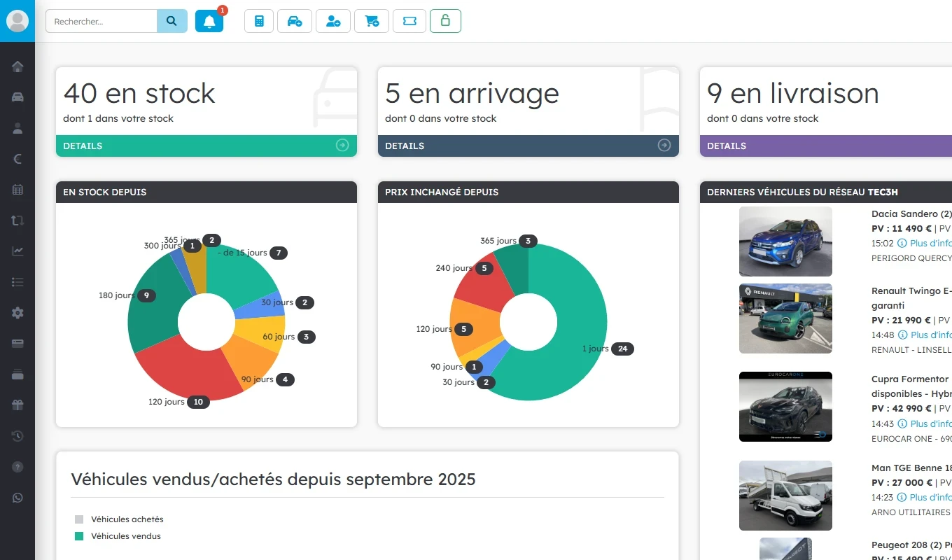952x560 pixels.
Task: Go to home in sidebar
Action: click(17, 66)
